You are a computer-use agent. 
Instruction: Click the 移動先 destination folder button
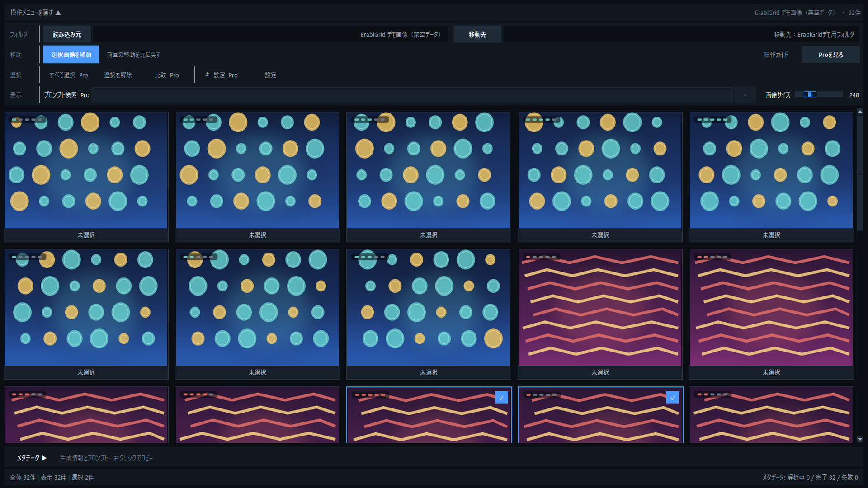tap(477, 34)
